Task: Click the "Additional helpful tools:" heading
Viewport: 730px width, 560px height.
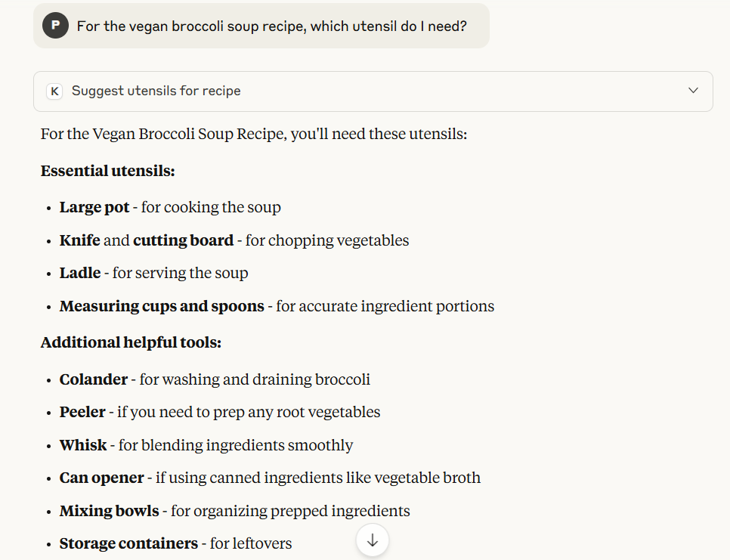Action: click(x=131, y=342)
